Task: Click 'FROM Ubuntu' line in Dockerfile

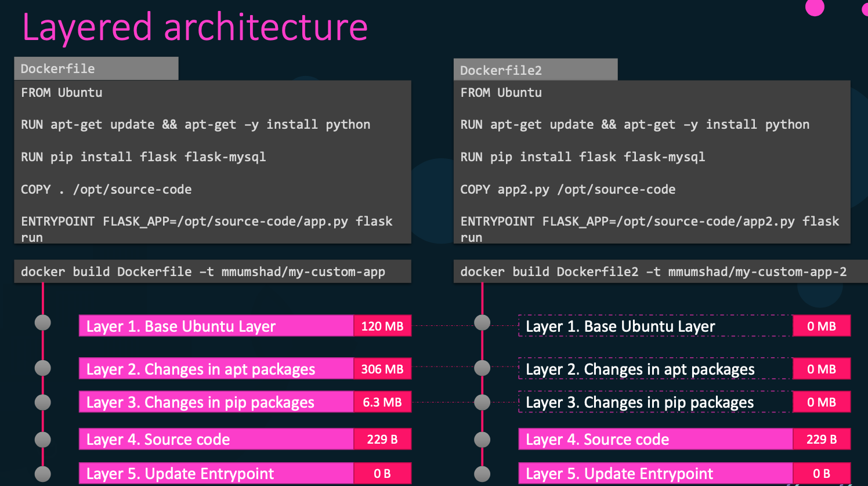Action: pyautogui.click(x=62, y=92)
